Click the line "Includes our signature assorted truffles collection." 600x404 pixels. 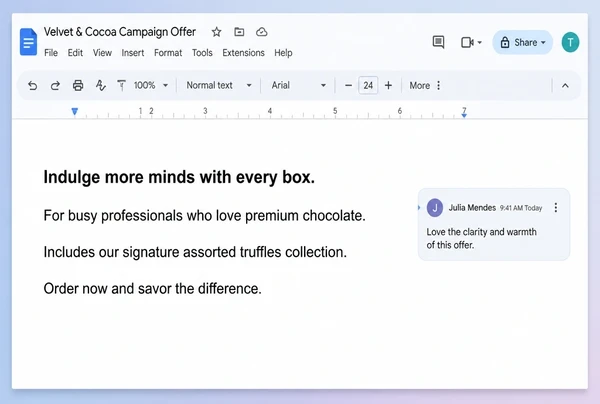pos(195,252)
